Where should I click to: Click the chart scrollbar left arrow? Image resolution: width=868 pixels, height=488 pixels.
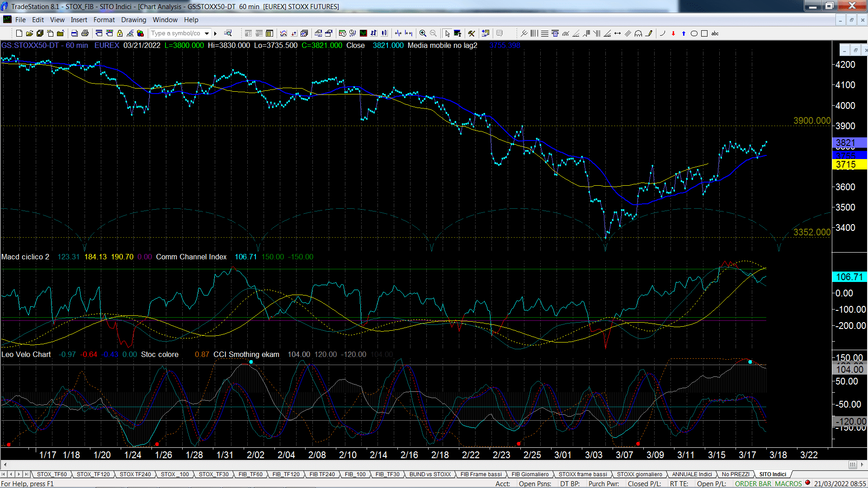(x=5, y=465)
